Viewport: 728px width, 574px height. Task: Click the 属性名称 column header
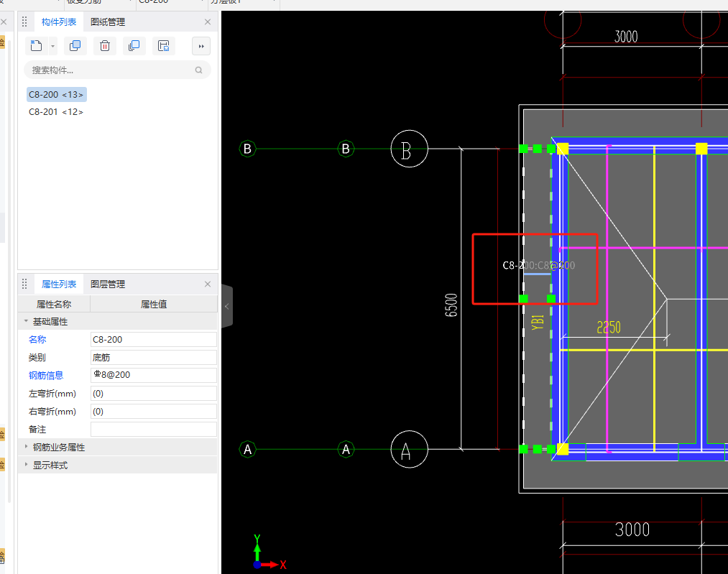tap(54, 304)
